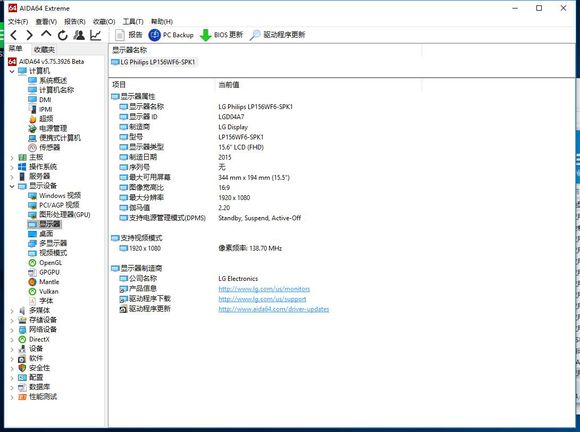Open the Vulkan tree item
Screen dimensions: 580x432
point(43,292)
